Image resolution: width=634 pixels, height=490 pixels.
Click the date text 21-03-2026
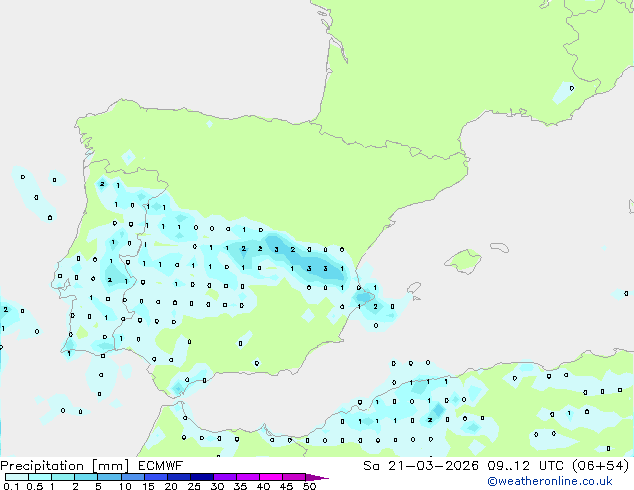point(433,466)
